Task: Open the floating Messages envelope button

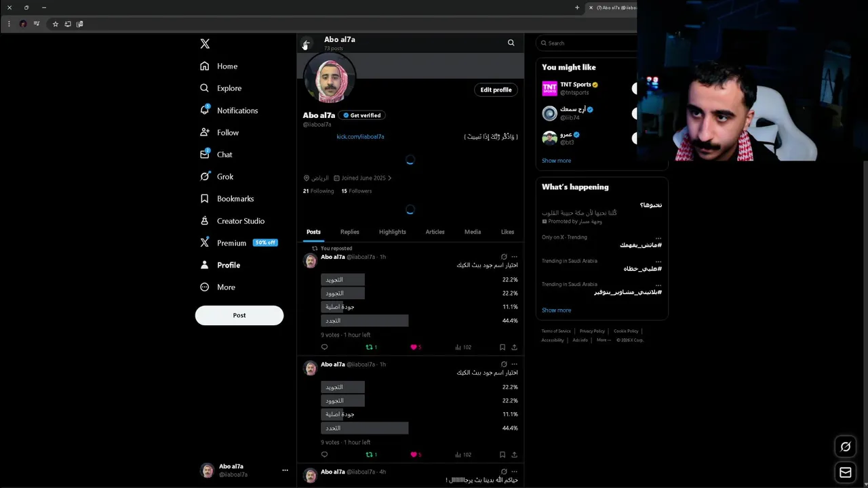Action: (846, 472)
